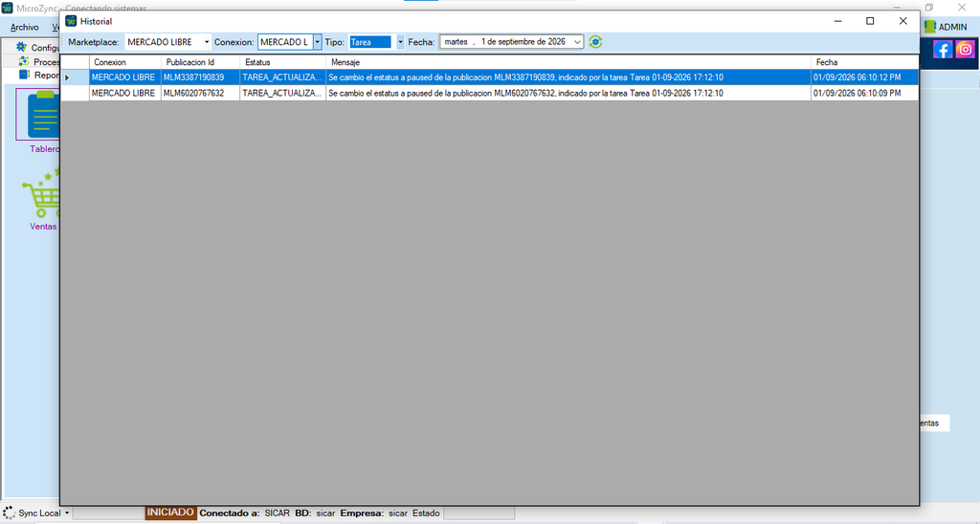
Task: Select row header of MLM6020767632 row
Action: tap(75, 93)
